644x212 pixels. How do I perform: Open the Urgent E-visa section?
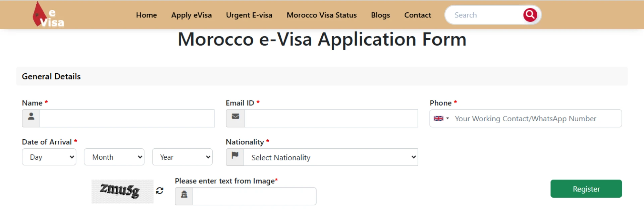click(249, 15)
